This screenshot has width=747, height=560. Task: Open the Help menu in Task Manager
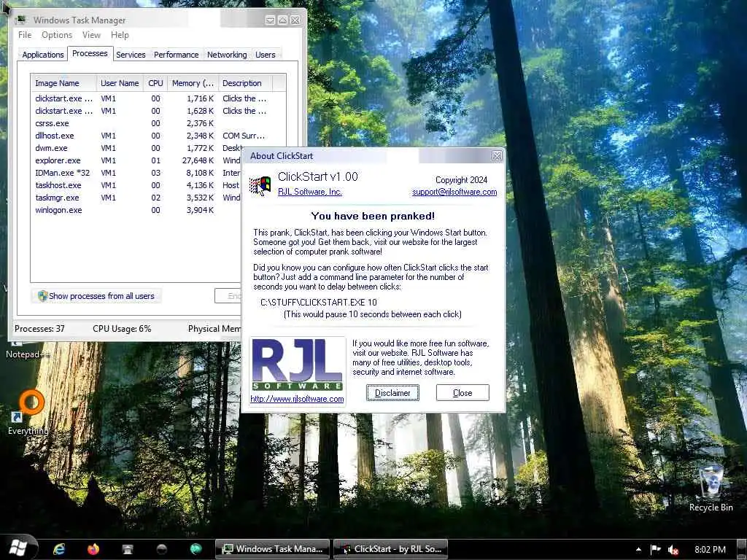[120, 35]
